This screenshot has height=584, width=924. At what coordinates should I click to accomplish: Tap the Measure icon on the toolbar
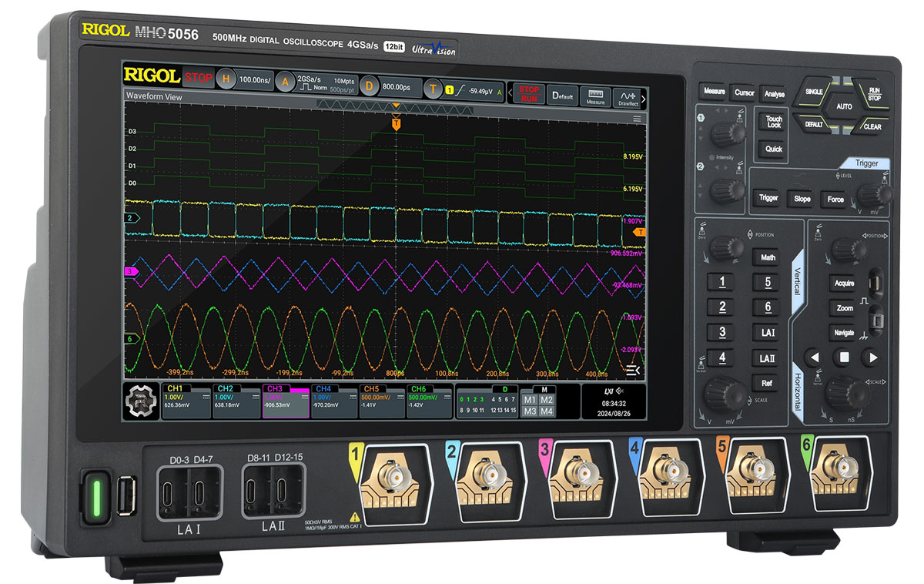[594, 96]
